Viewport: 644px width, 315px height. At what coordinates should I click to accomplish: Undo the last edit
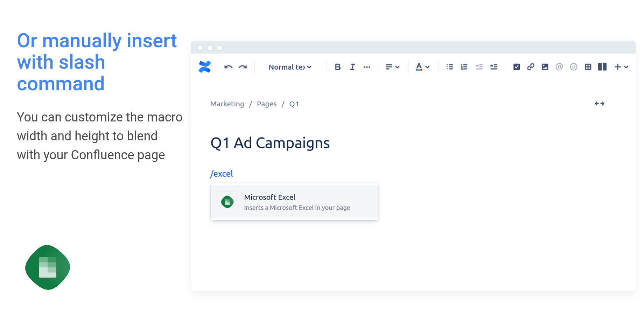(x=228, y=67)
